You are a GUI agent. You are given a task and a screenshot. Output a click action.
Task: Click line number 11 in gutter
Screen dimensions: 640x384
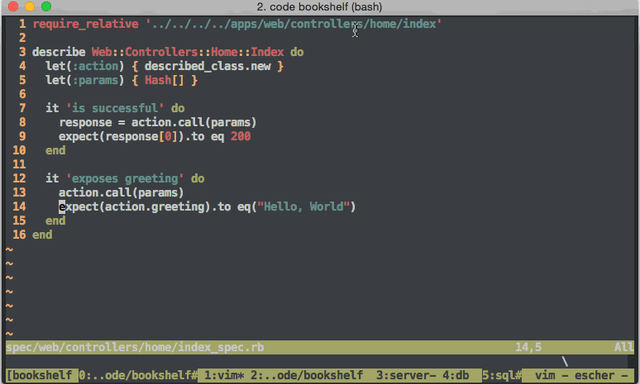19,164
